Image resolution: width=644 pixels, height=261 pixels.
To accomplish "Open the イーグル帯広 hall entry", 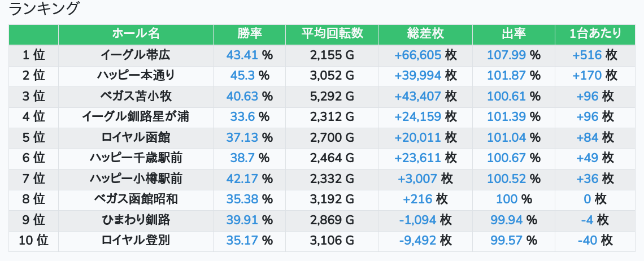I will point(136,55).
